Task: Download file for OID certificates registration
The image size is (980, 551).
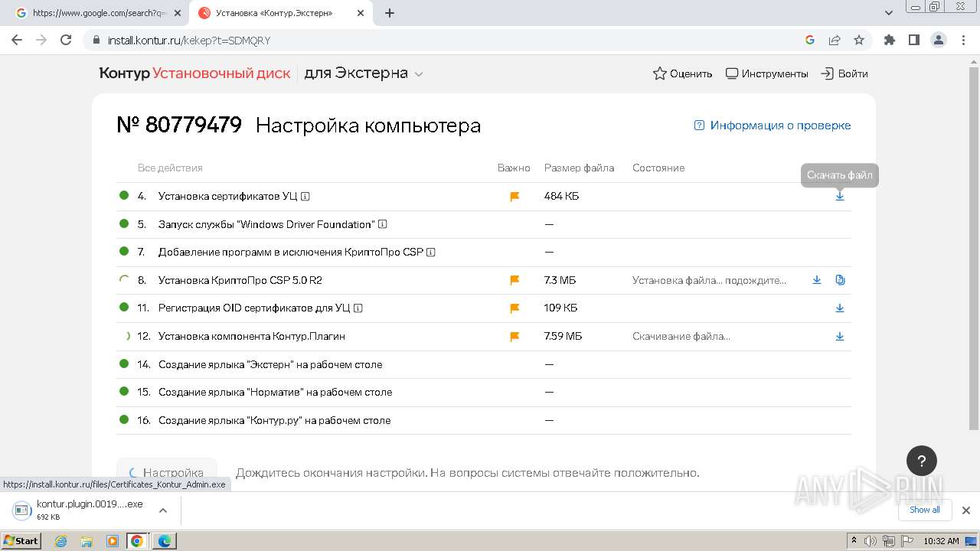Action: point(840,308)
